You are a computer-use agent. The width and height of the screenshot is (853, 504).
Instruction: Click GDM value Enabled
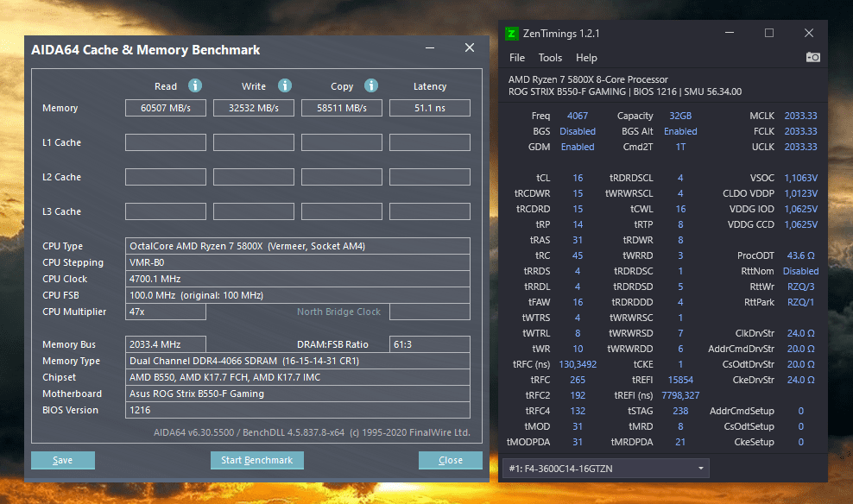(578, 147)
